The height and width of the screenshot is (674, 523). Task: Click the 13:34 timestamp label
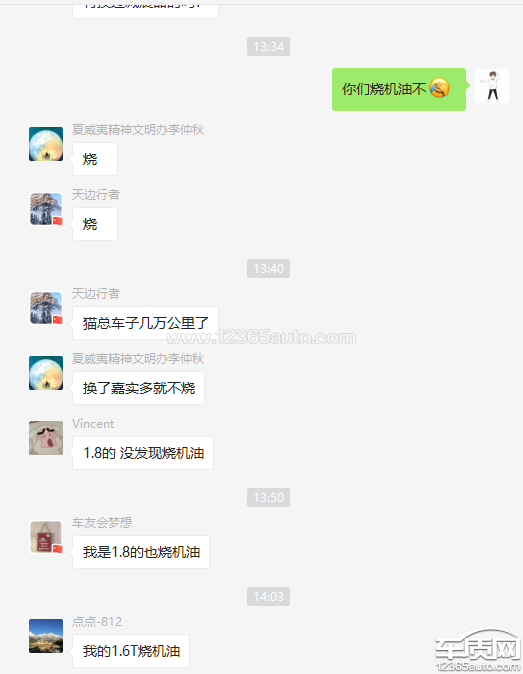coord(268,46)
